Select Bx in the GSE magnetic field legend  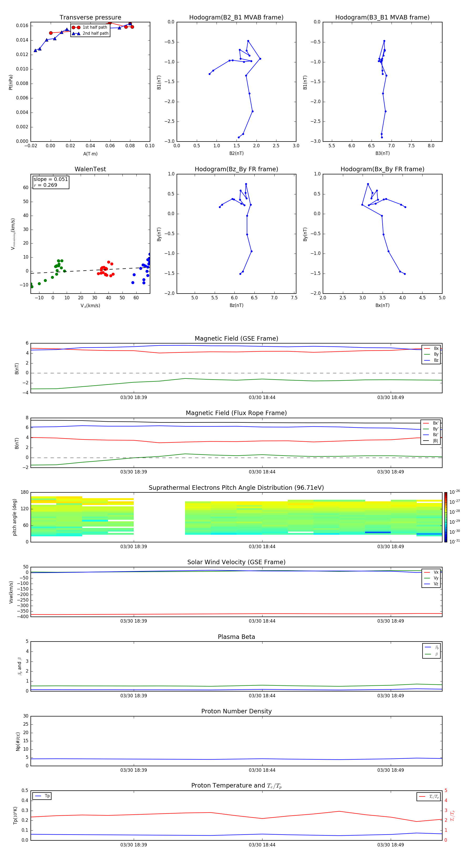[x=431, y=349]
